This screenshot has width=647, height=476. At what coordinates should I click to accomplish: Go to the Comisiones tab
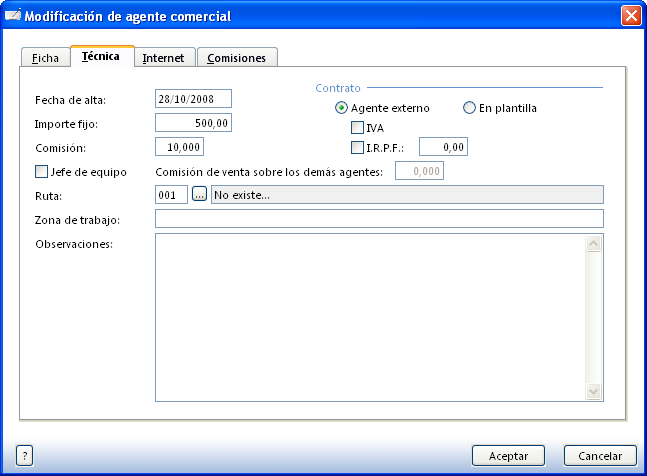coord(236,58)
